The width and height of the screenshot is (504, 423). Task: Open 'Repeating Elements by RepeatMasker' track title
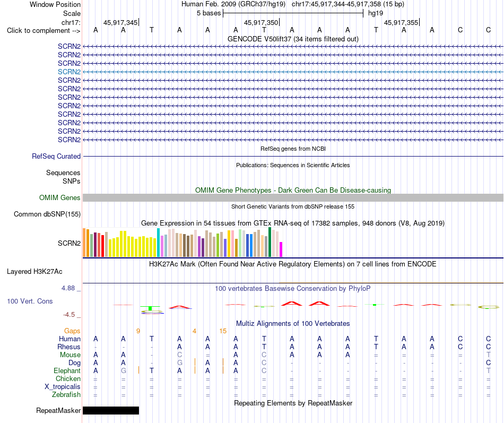(293, 403)
